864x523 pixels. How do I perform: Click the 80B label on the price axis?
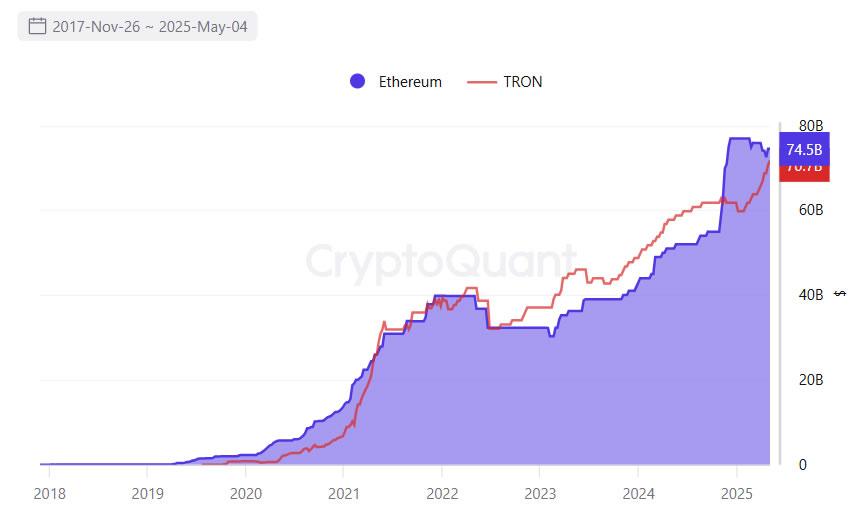click(811, 126)
